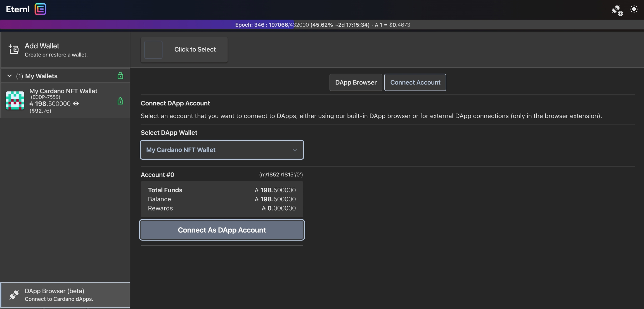
Task: Switch to the DApp Browser tab
Action: (356, 82)
